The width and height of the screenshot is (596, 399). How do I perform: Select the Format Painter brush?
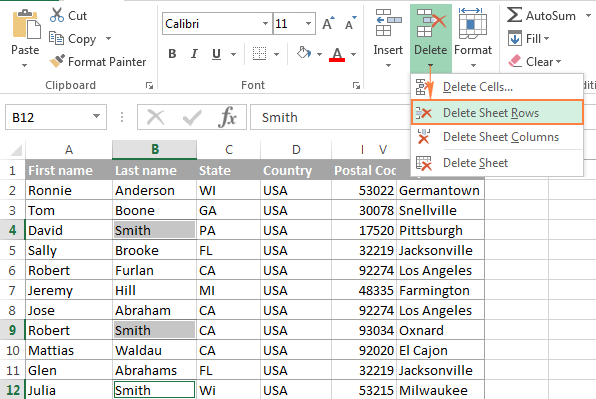point(57,61)
